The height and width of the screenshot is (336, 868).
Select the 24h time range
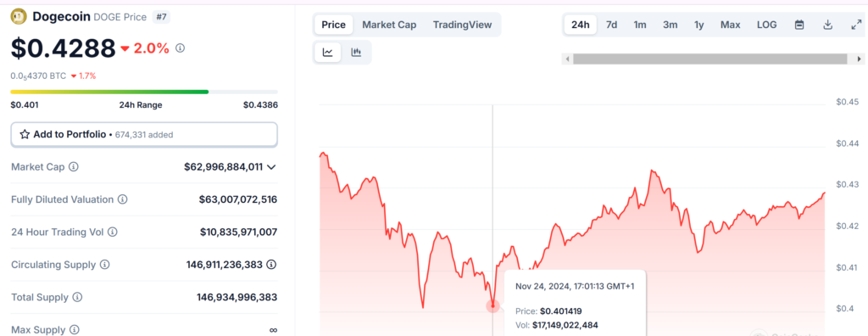(x=580, y=25)
